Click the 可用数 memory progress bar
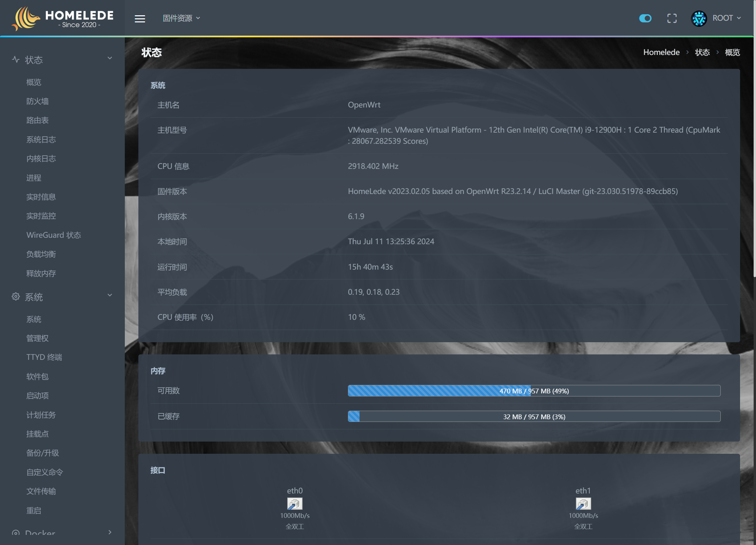 (534, 391)
